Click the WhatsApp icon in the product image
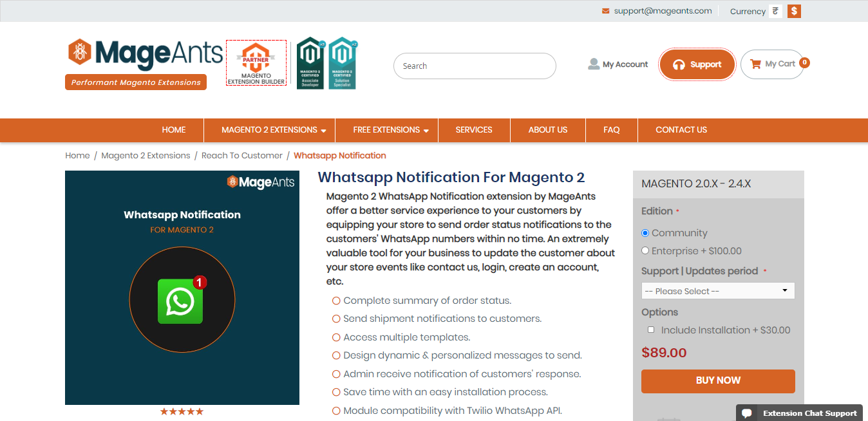This screenshot has width=868, height=421. 180,300
